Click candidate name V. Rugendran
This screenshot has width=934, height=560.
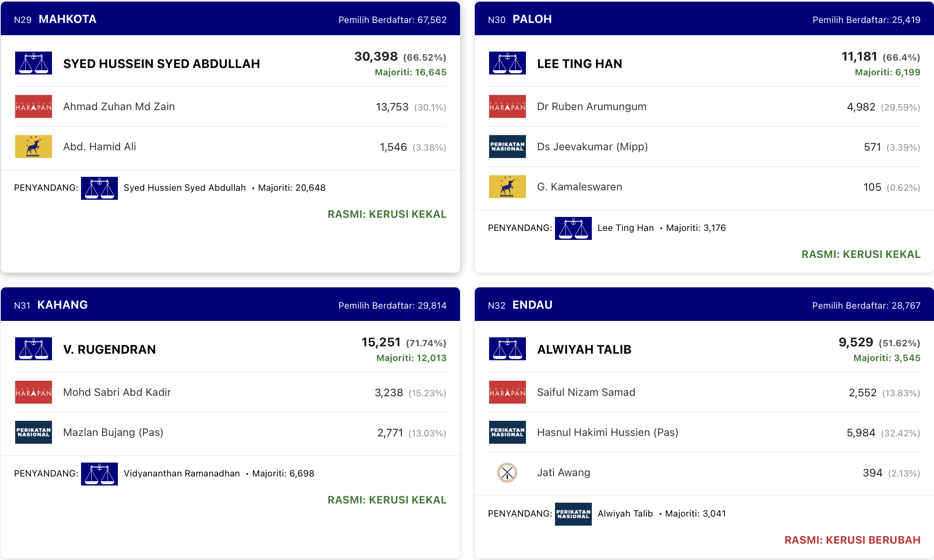109,349
